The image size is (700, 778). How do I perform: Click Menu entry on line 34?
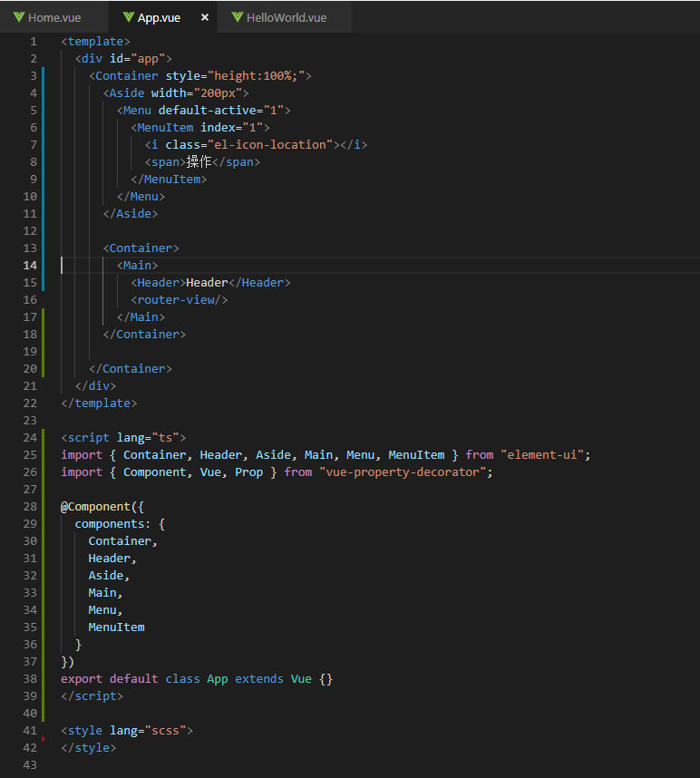tap(102, 610)
